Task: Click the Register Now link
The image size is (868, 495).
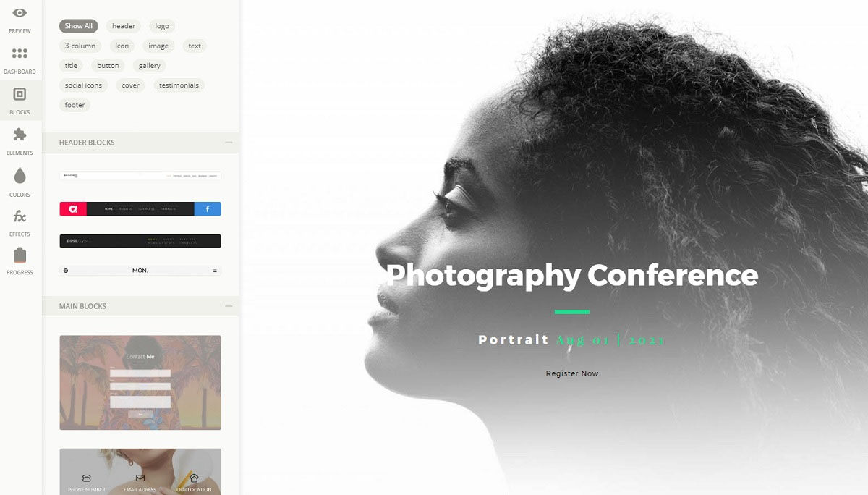Action: coord(572,373)
